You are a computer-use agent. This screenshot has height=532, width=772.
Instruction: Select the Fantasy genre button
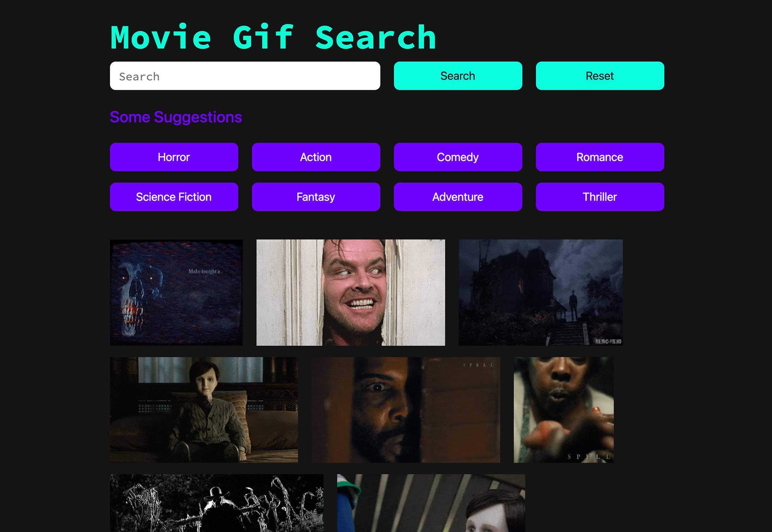[x=316, y=197]
